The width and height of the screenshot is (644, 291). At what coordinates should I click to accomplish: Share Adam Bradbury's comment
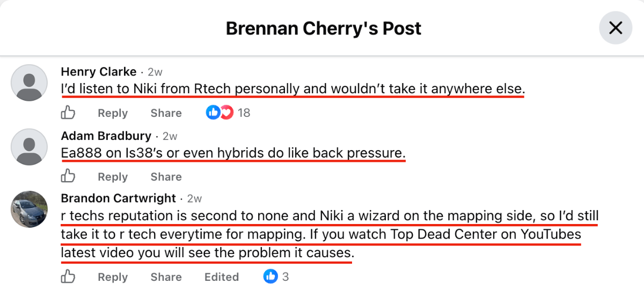pyautogui.click(x=166, y=177)
